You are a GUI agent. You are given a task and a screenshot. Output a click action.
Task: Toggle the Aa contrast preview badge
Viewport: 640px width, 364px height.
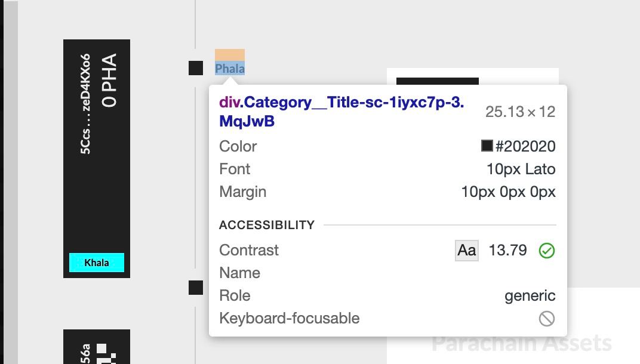[x=466, y=250]
